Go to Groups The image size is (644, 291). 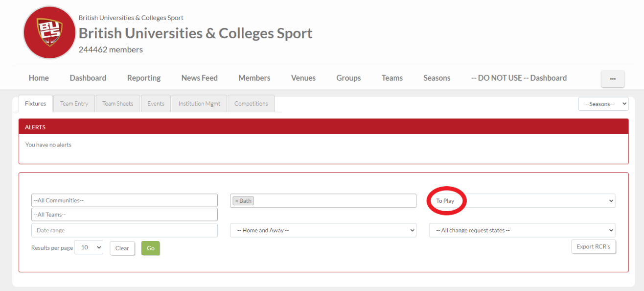348,78
